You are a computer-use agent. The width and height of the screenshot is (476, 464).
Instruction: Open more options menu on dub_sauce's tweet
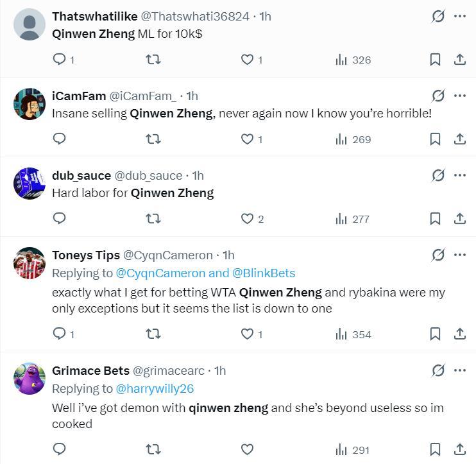460,175
